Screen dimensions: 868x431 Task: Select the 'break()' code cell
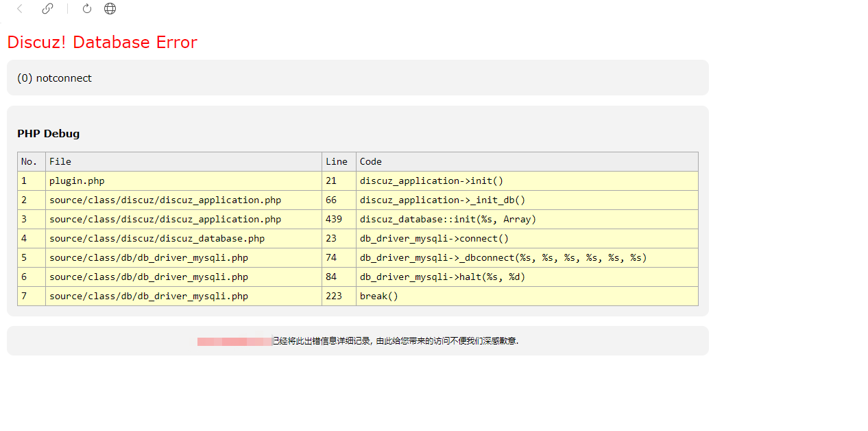pos(527,296)
